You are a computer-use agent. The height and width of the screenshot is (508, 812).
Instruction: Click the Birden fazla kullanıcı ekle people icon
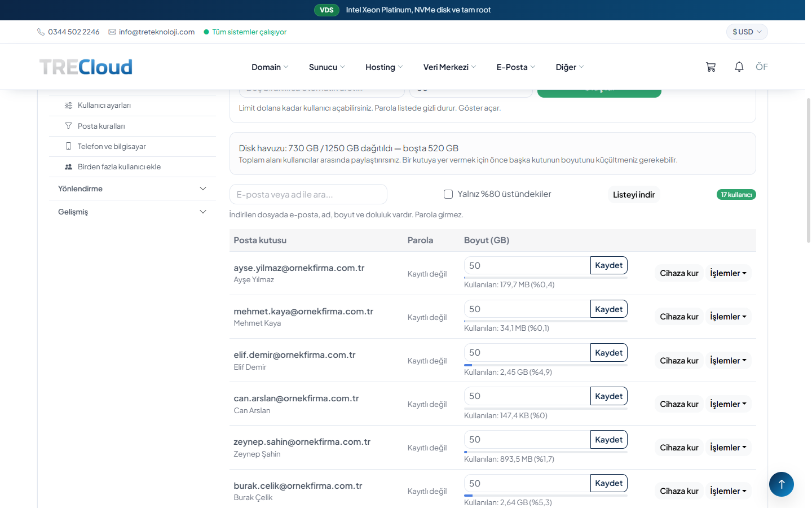(68, 167)
